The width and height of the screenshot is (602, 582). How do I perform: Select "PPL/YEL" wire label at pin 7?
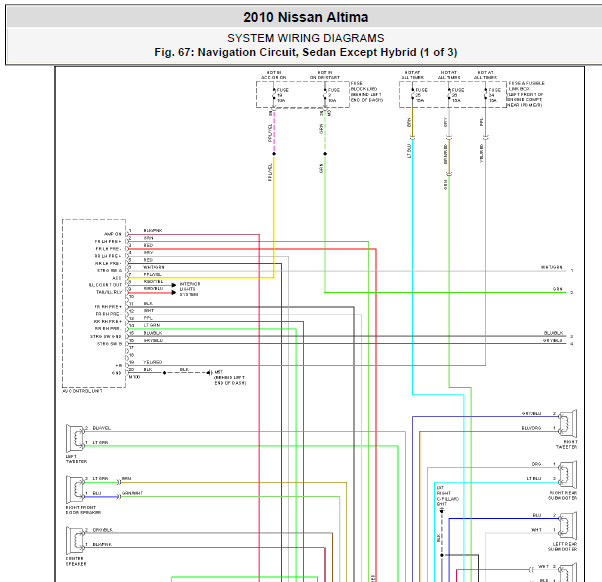152,274
